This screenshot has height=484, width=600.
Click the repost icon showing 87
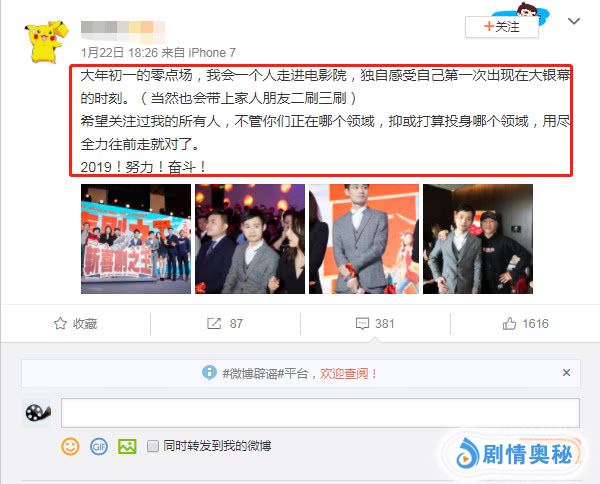click(214, 324)
